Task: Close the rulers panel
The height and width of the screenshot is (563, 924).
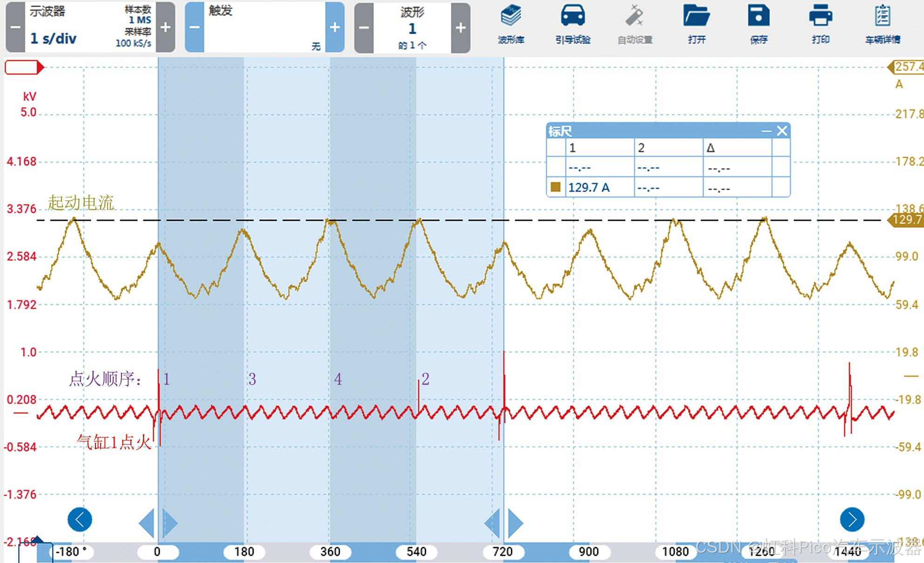Action: pos(782,131)
